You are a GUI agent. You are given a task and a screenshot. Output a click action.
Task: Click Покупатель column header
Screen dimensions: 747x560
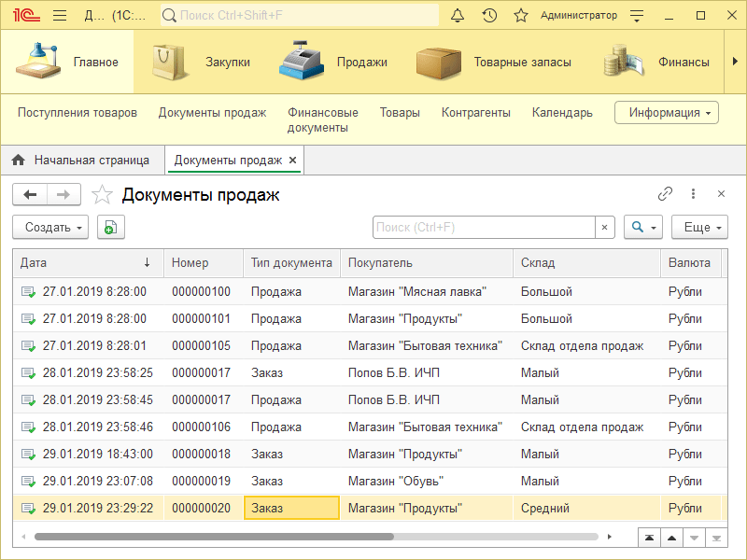[x=427, y=263]
